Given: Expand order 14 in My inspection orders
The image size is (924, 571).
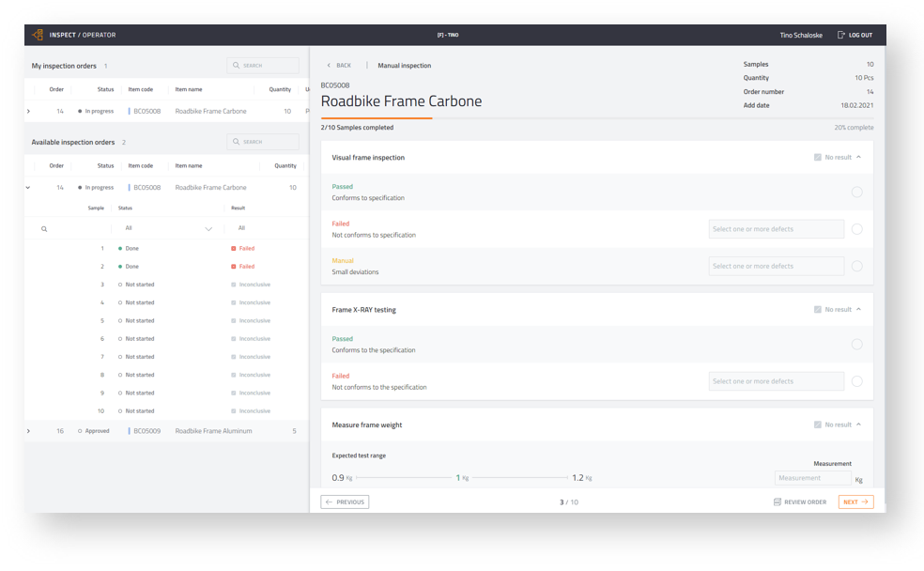Looking at the screenshot, I should tap(28, 111).
